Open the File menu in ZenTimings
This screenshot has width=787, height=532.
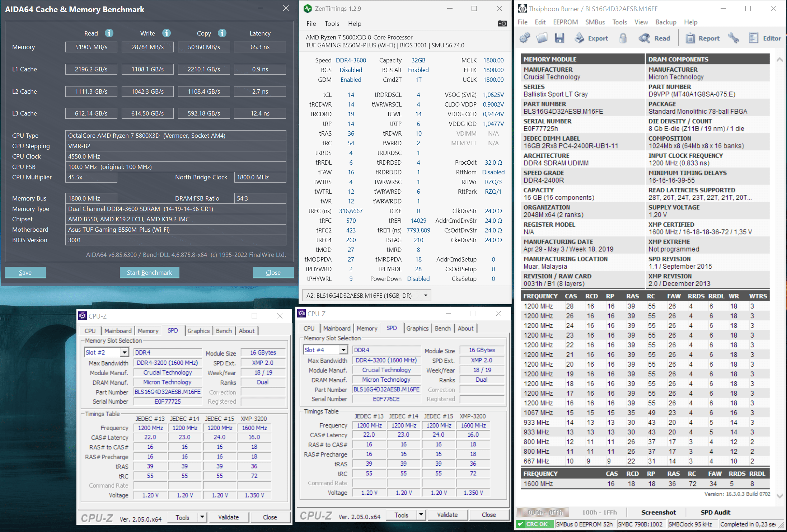point(311,24)
